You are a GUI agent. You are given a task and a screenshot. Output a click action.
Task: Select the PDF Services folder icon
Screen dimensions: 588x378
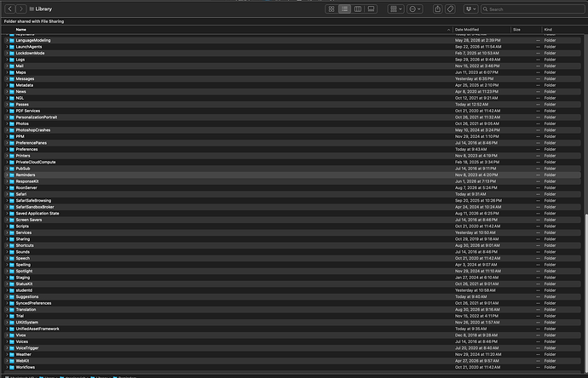point(12,111)
